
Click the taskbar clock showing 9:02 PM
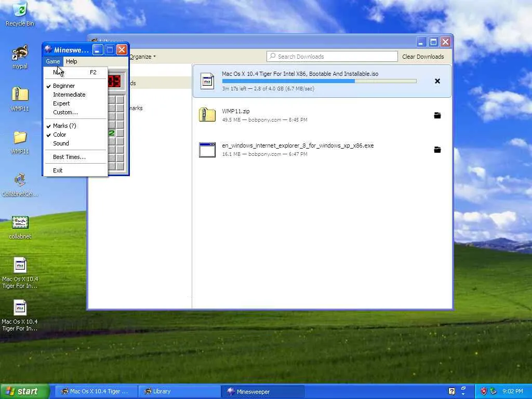tap(513, 391)
